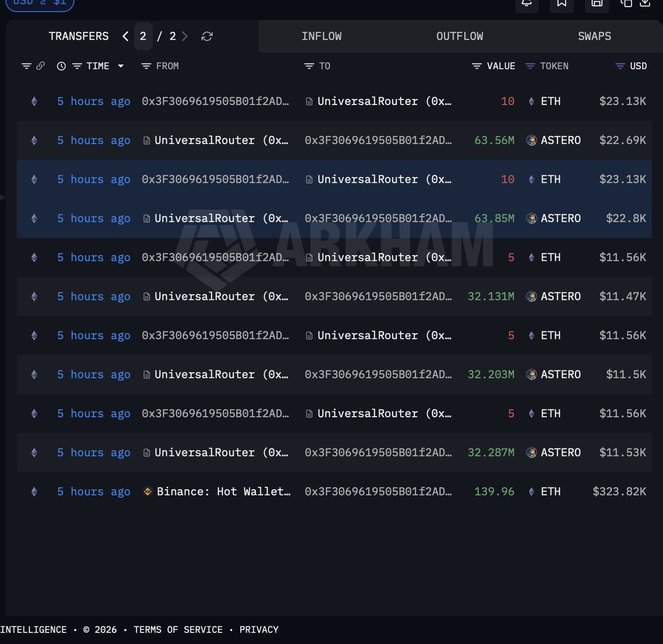Click the value 32.287M
The height and width of the screenshot is (644, 663).
pyautogui.click(x=491, y=453)
